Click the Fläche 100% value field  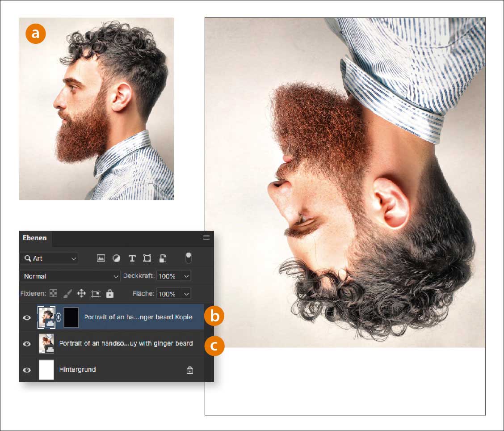(x=169, y=294)
